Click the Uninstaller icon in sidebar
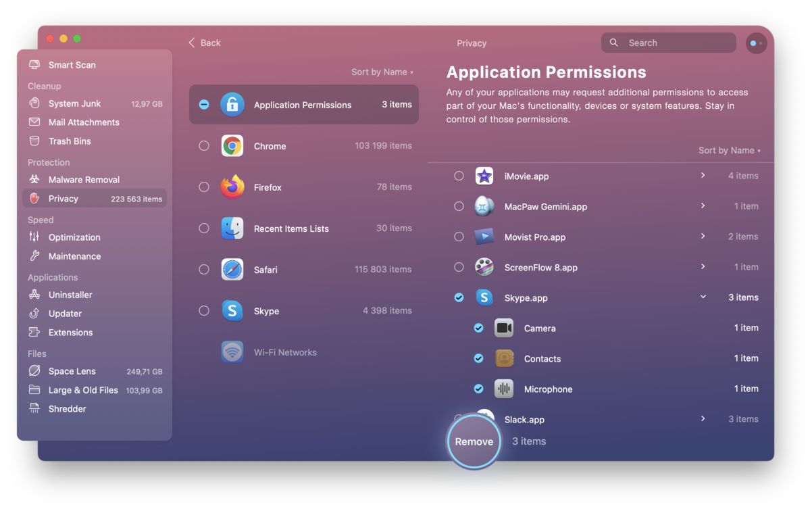Screen dimensions: 812x511 pyautogui.click(x=34, y=295)
